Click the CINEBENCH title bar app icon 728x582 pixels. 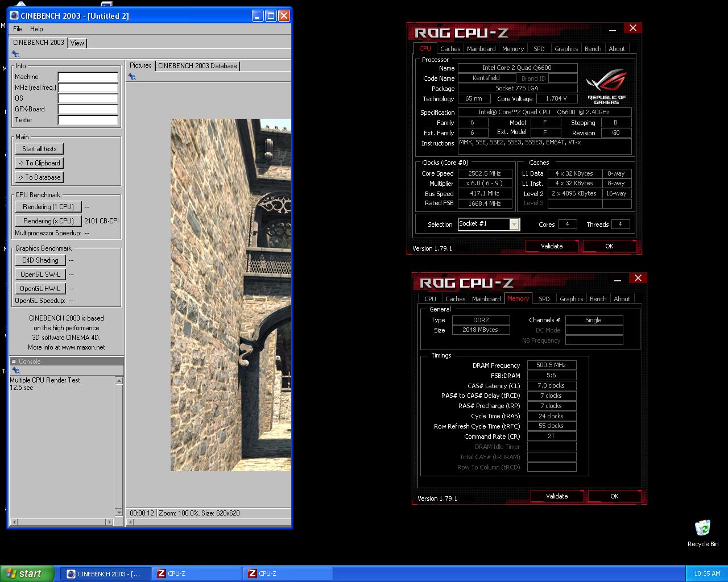coord(14,16)
